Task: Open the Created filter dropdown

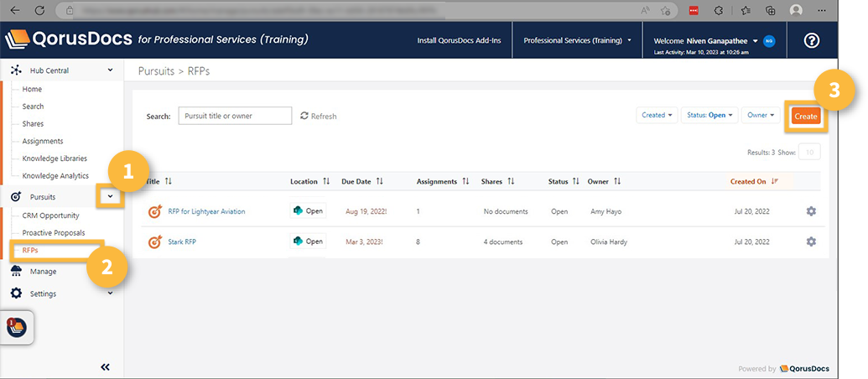Action: coord(657,115)
